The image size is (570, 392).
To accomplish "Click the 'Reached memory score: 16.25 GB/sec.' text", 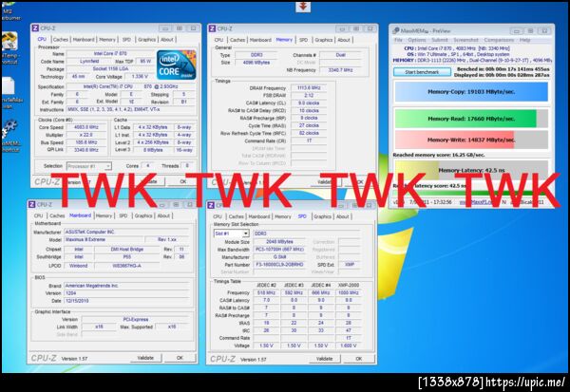I will [x=438, y=155].
